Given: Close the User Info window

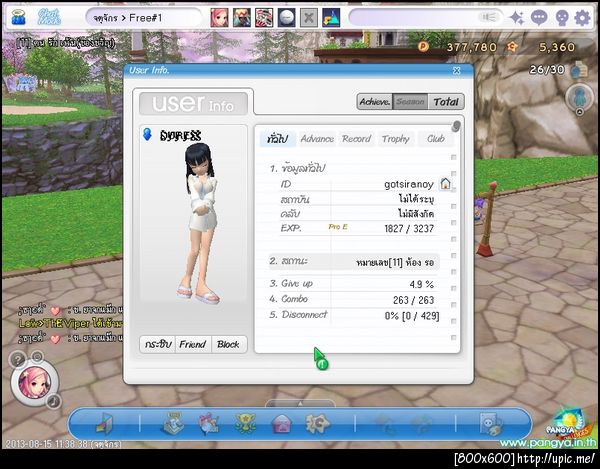Looking at the screenshot, I should (x=457, y=70).
